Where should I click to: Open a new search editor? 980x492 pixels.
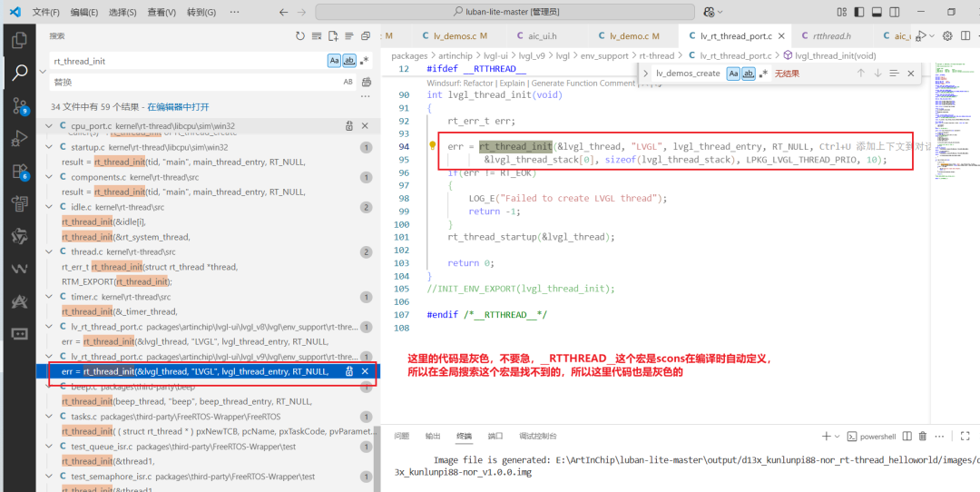pyautogui.click(x=333, y=36)
